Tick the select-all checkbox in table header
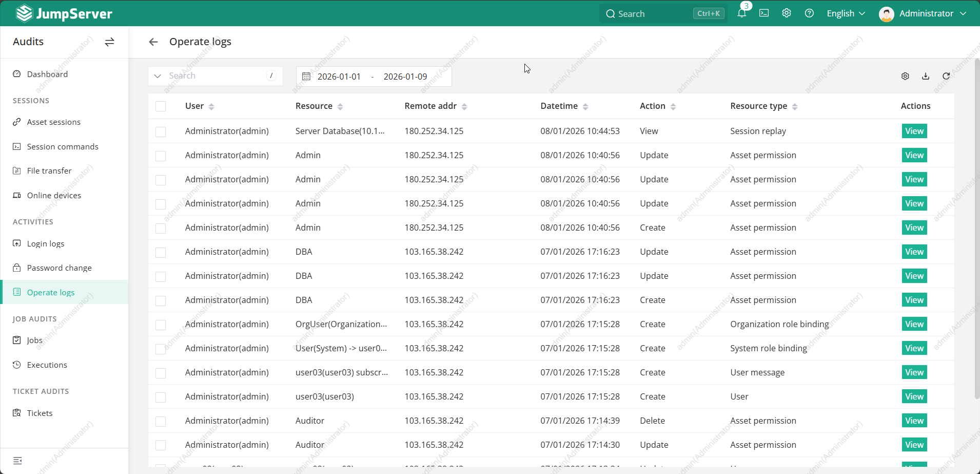 tap(161, 106)
